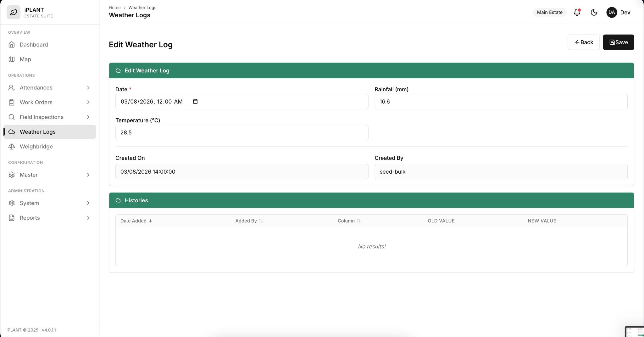Edit the Rainfall (mm) field
Screen dimensions: 644x337
point(501,101)
